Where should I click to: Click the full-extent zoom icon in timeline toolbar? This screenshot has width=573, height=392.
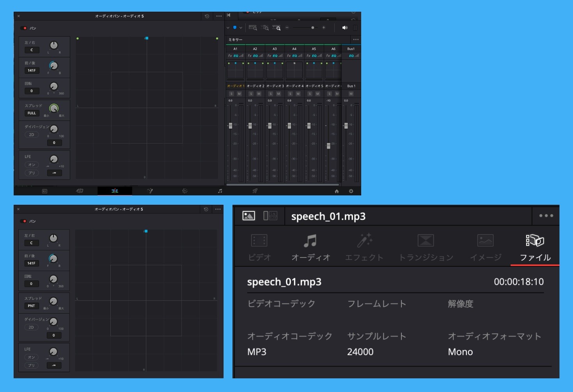pyautogui.click(x=253, y=28)
